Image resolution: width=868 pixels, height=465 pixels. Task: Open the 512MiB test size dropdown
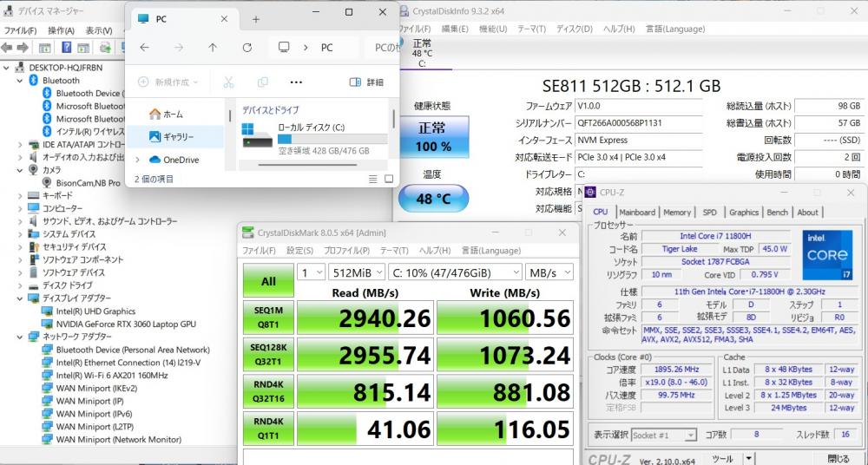point(357,272)
